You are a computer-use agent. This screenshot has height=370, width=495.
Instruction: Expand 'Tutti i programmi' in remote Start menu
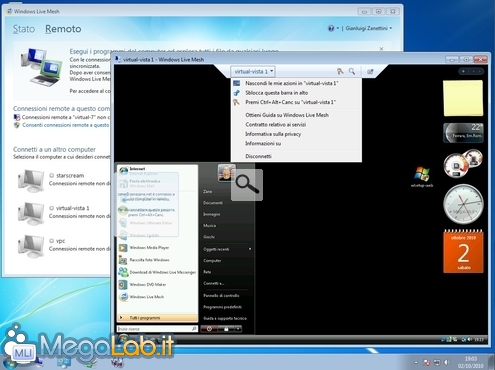(157, 318)
